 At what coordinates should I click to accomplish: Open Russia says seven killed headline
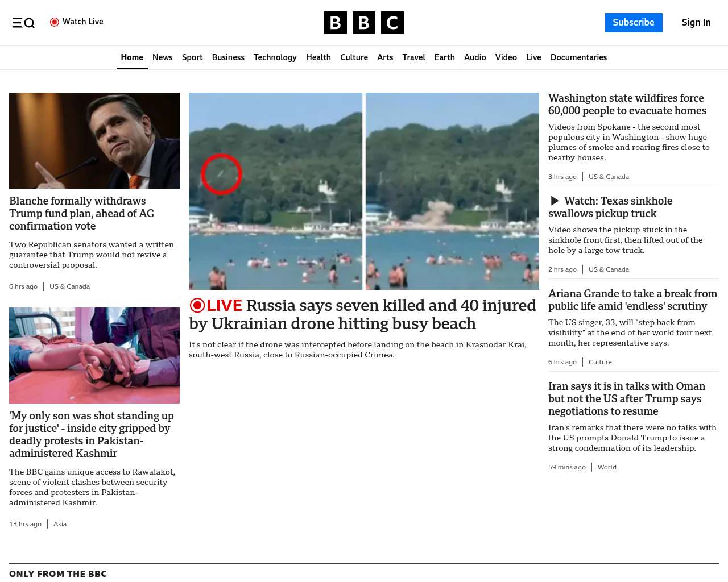(x=364, y=314)
